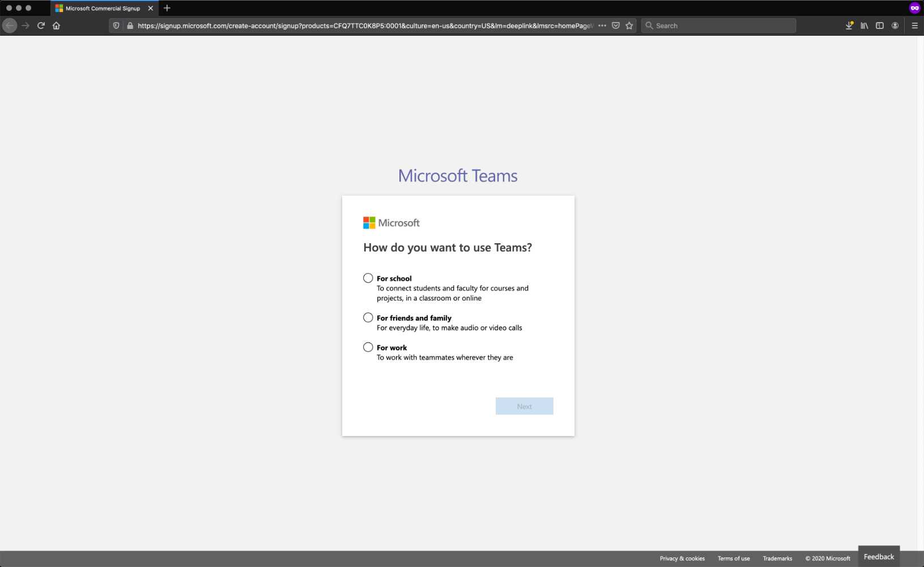Open the Library menu
Screen dimensions: 924x567
[x=865, y=26]
